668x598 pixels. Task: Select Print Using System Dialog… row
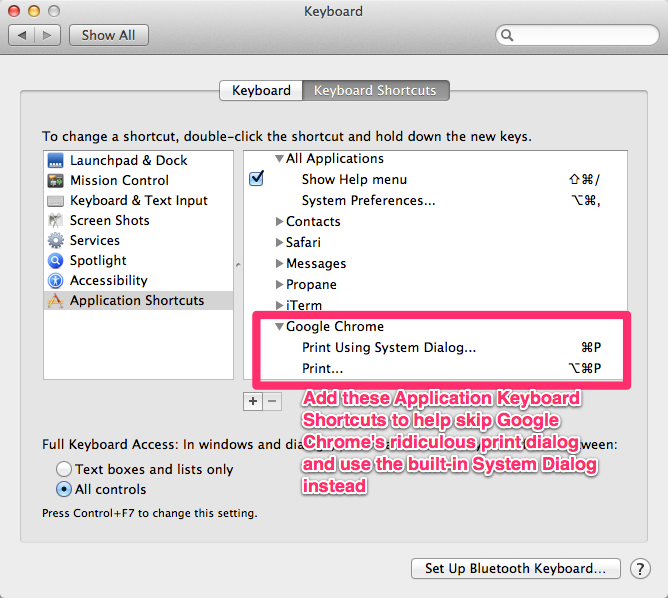pyautogui.click(x=435, y=348)
